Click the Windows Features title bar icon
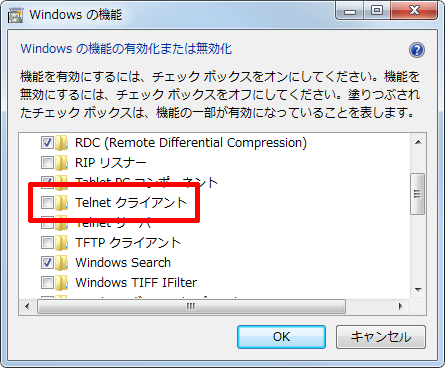 pyautogui.click(x=15, y=16)
